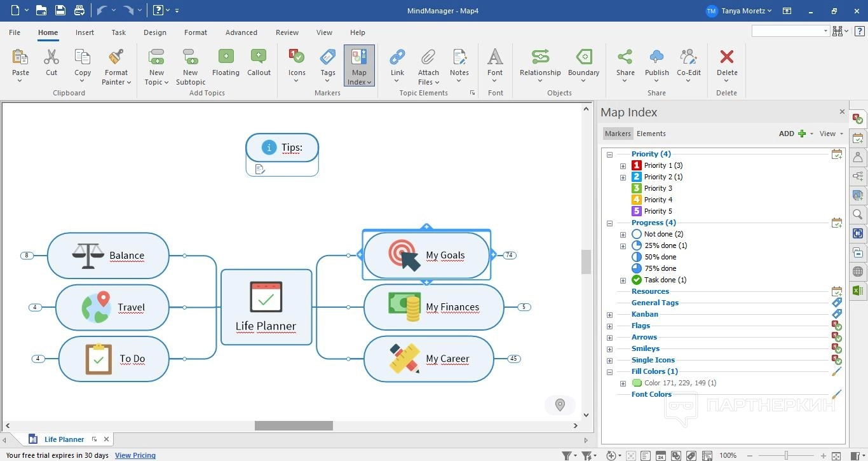Click the Callout icon in Add Topics
This screenshot has width=868, height=461.
[x=259, y=57]
